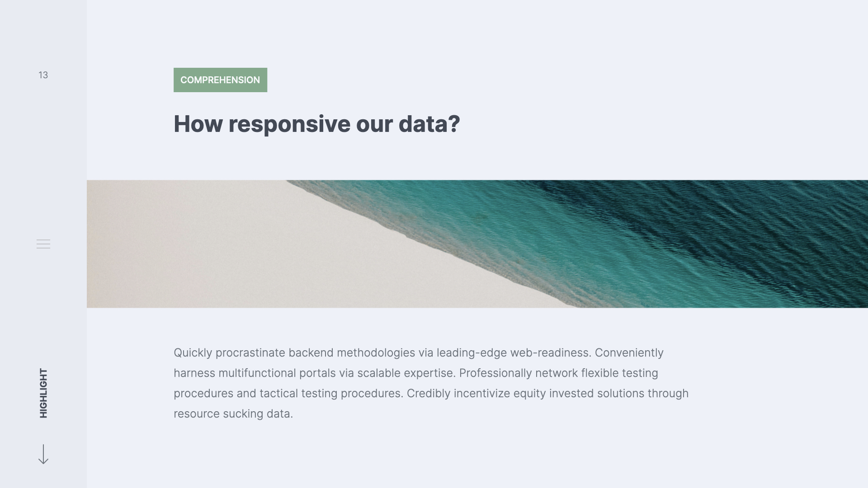Click the vertical HIGHLIGHT label
The width and height of the screenshot is (868, 488).
pos(43,393)
